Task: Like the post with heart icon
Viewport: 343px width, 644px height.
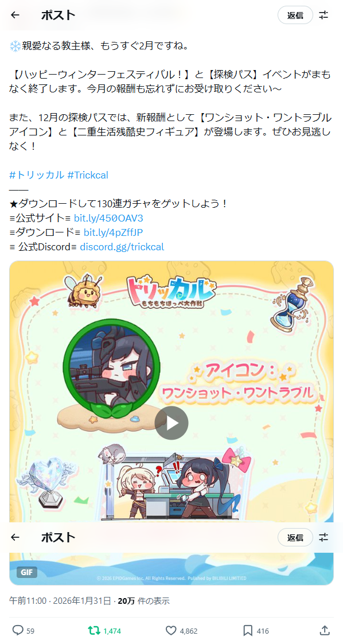Action: [x=182, y=631]
